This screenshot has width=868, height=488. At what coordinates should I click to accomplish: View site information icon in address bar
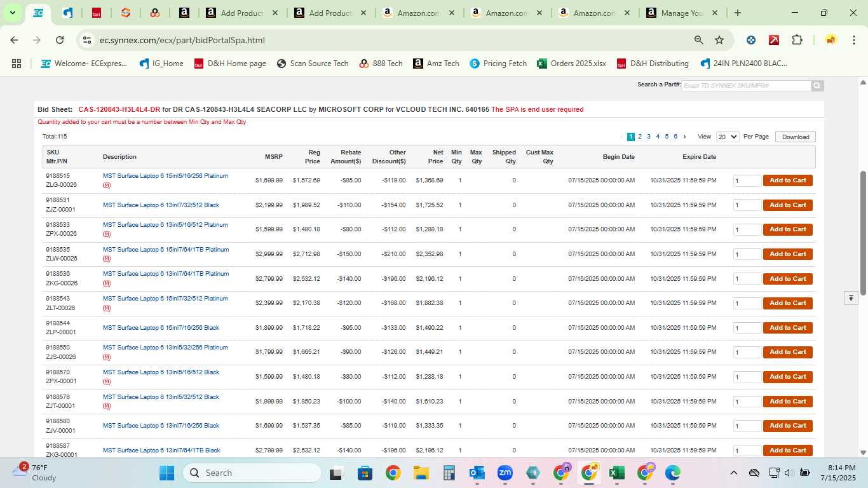(87, 40)
